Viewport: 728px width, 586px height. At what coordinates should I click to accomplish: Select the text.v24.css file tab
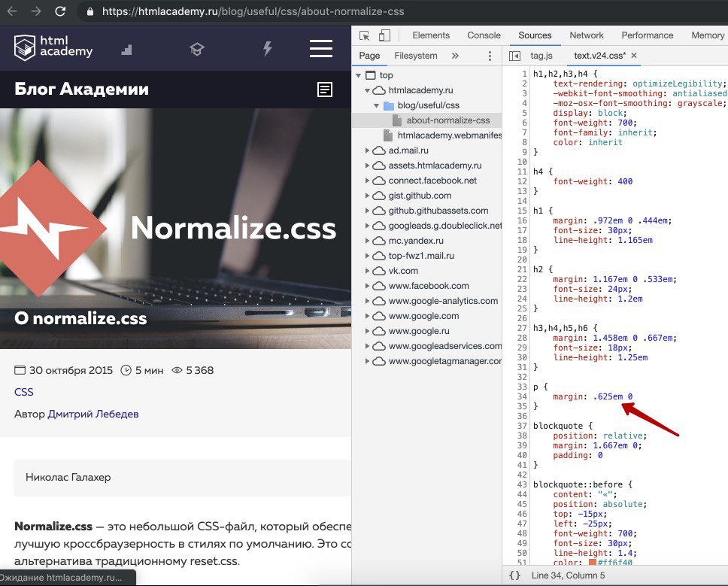click(599, 56)
